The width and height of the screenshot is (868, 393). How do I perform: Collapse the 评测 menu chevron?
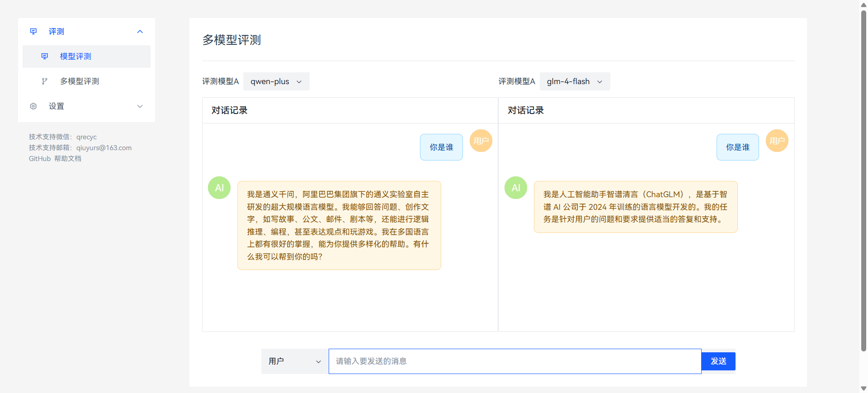pos(140,32)
